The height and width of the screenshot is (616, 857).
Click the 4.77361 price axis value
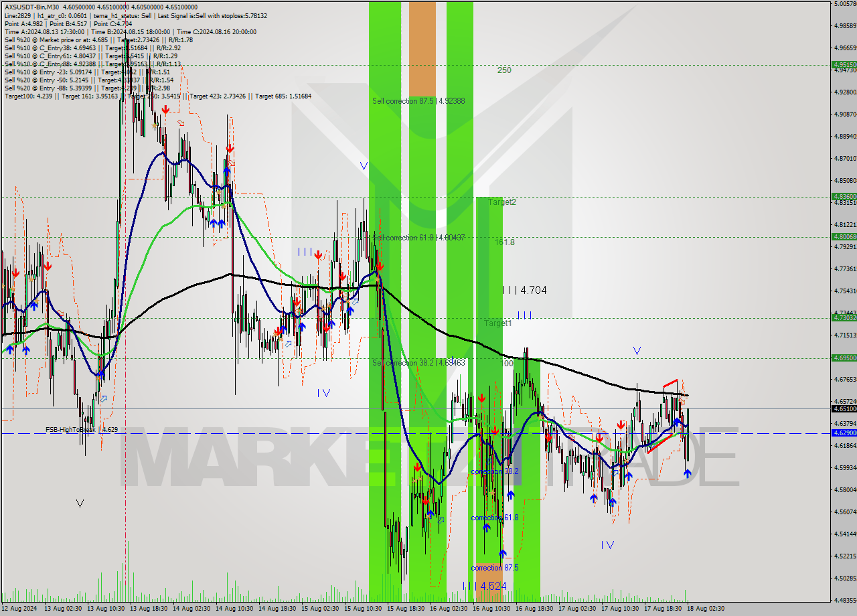(x=845, y=268)
